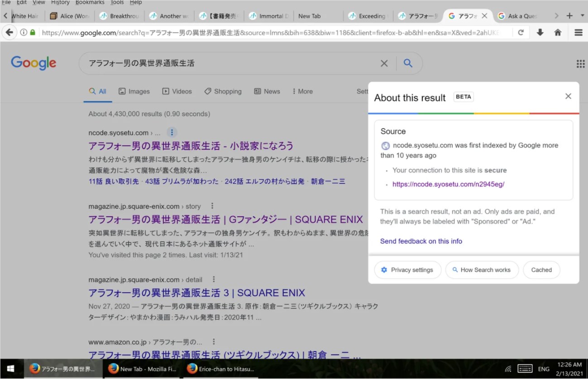Screen dimensions: 588x379
Task: Select the All search filter
Action: click(98, 91)
